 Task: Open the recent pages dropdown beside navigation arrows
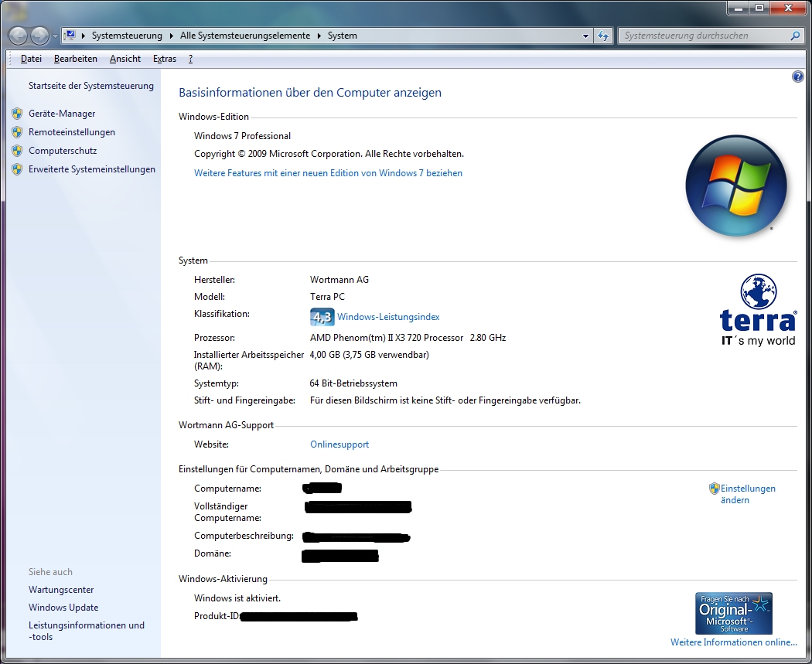click(55, 36)
